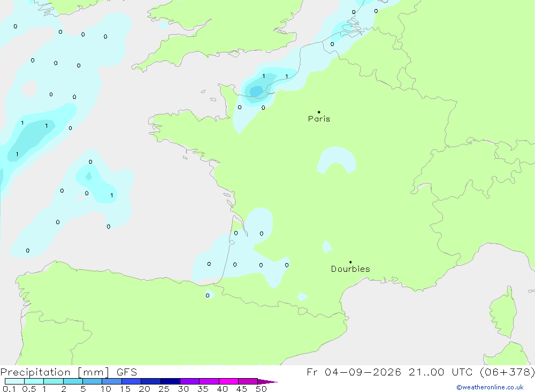535x392 pixels.
Task: Select the black dot marking Dourbies
Action: 350,262
